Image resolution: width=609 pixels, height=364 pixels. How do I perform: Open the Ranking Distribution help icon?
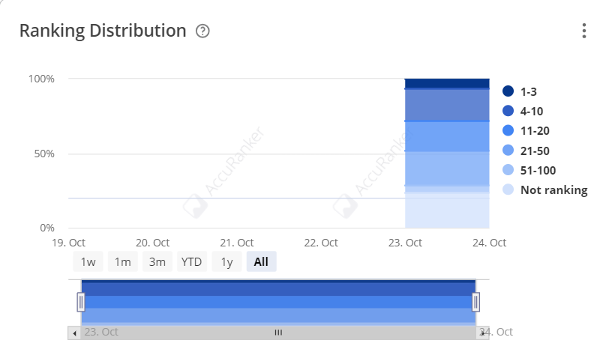202,31
